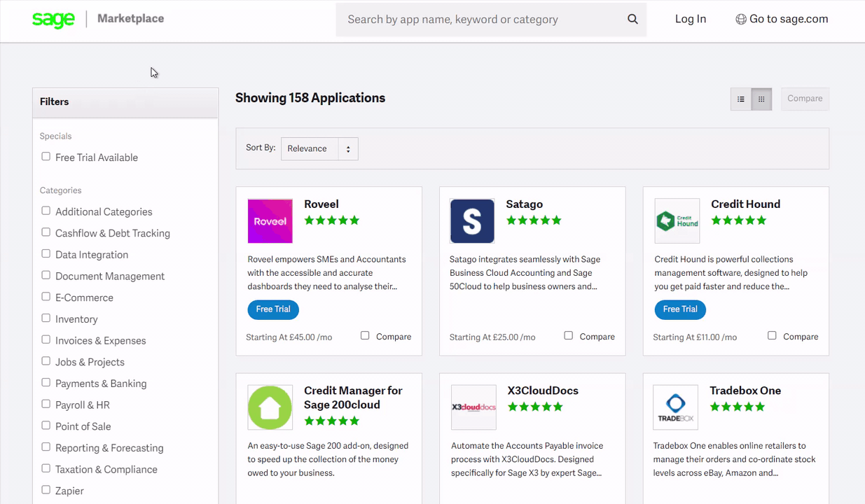
Task: Tick Compare checkbox on Credit Hound card
Action: point(772,336)
